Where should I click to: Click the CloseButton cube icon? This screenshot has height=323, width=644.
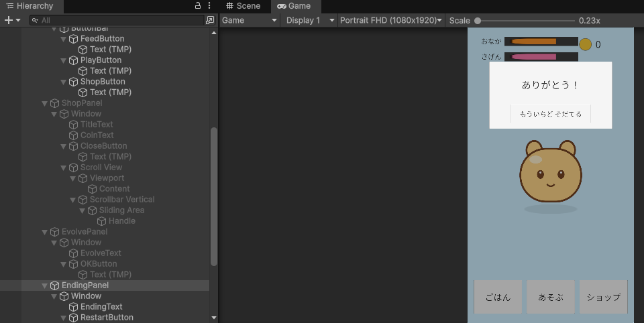73,146
